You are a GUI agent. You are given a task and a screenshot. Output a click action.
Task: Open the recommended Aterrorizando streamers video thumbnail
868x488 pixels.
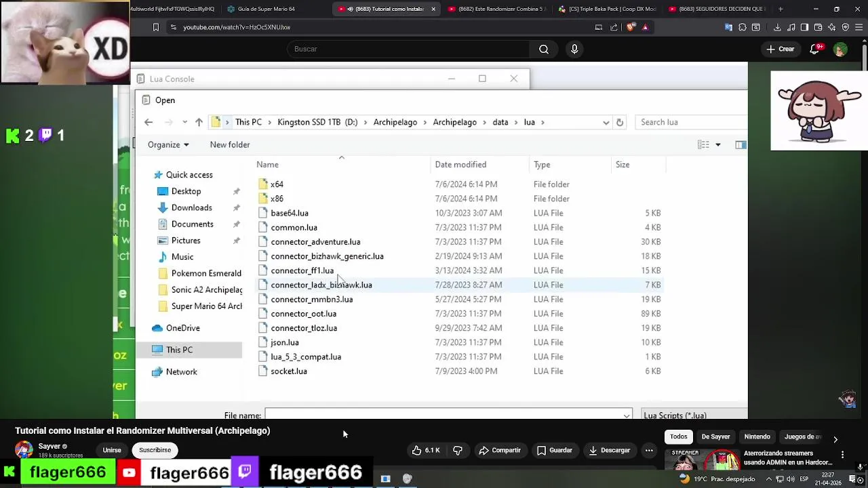point(701,459)
